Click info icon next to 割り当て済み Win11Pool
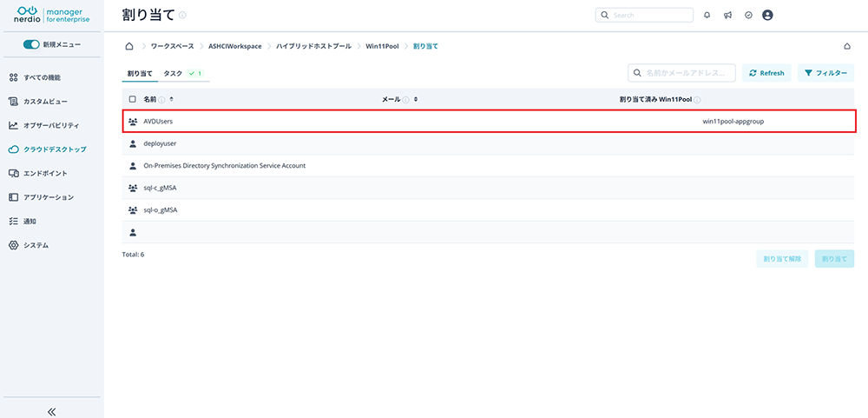The width and height of the screenshot is (868, 418). (698, 100)
